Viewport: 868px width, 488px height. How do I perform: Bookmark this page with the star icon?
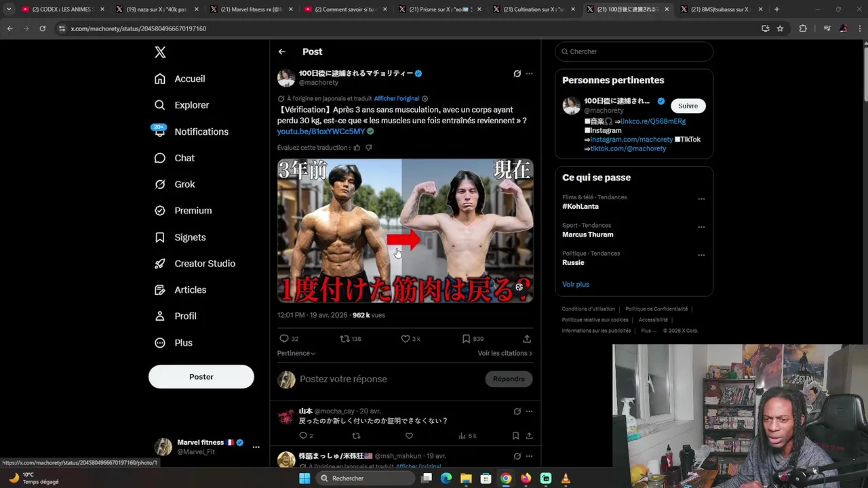780,28
